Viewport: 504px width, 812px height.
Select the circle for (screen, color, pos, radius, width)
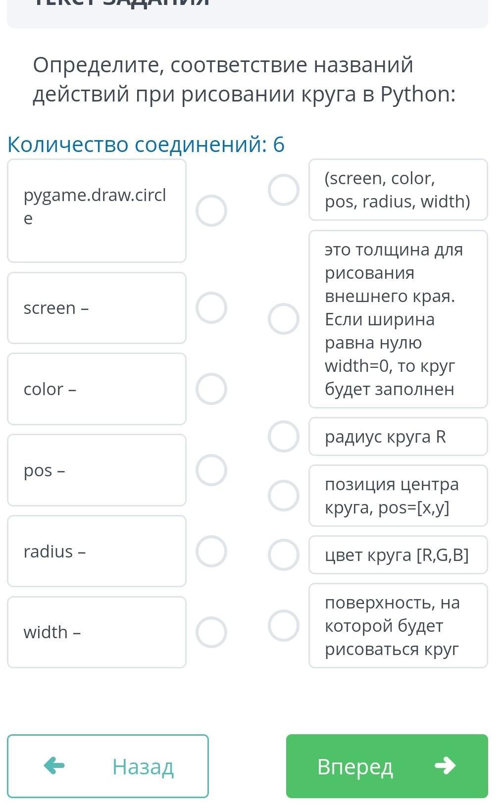click(x=284, y=190)
